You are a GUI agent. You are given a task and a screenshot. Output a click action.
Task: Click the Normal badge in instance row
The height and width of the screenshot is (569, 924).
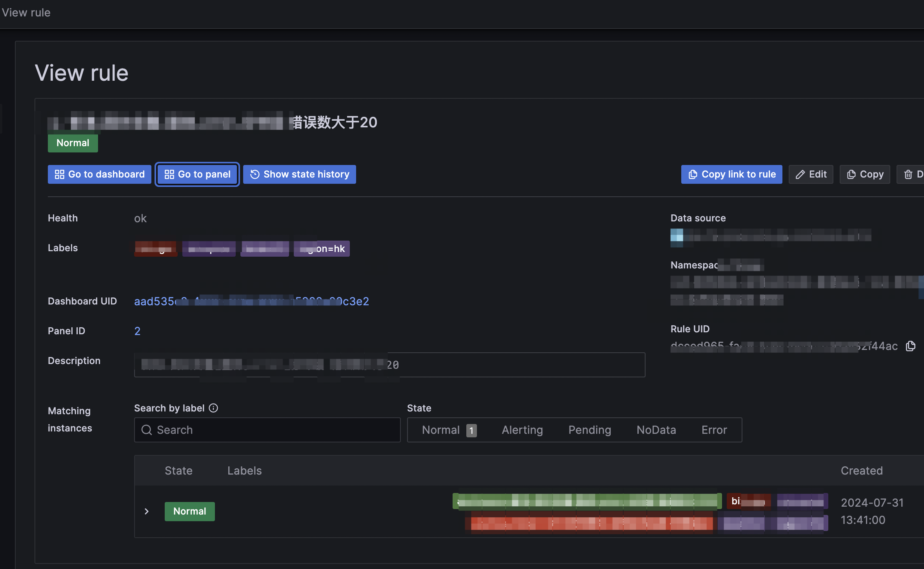(x=190, y=511)
